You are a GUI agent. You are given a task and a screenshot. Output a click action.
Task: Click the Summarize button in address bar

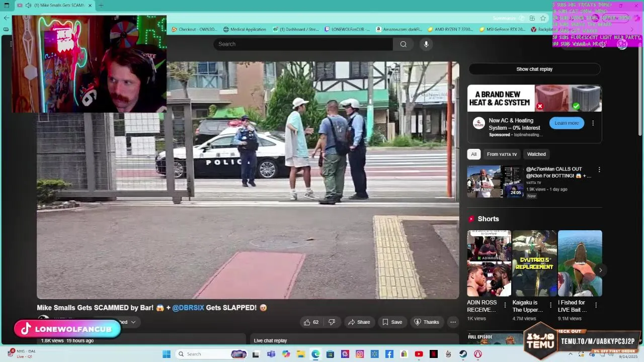[508, 18]
